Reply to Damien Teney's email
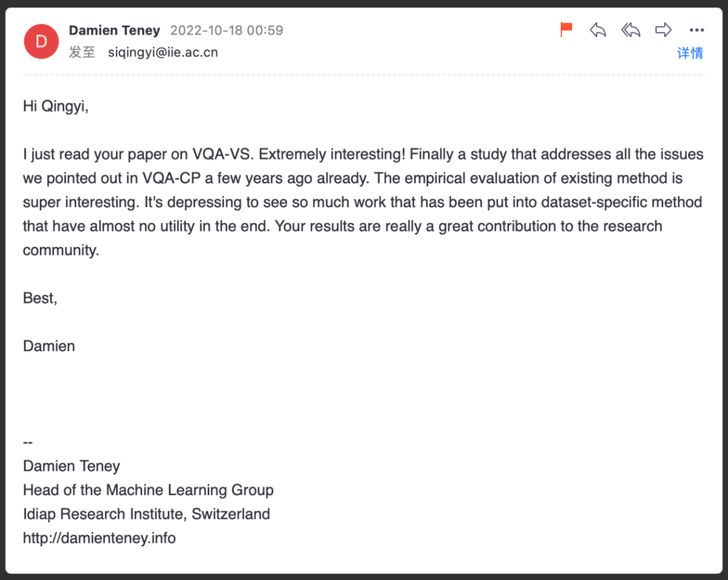Image resolution: width=728 pixels, height=580 pixels. pos(598,30)
